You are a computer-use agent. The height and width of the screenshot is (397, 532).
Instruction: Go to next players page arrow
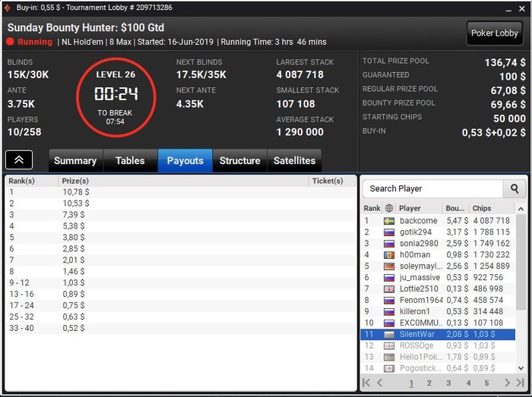(507, 383)
